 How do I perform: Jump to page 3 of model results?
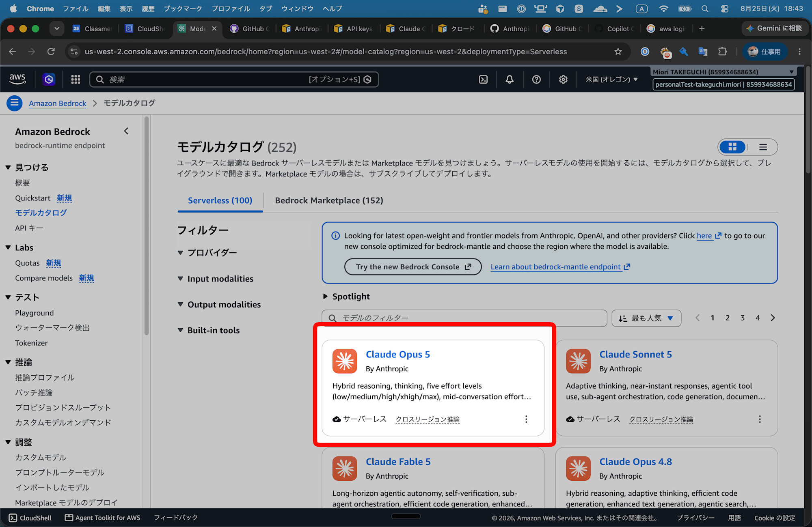pos(742,318)
